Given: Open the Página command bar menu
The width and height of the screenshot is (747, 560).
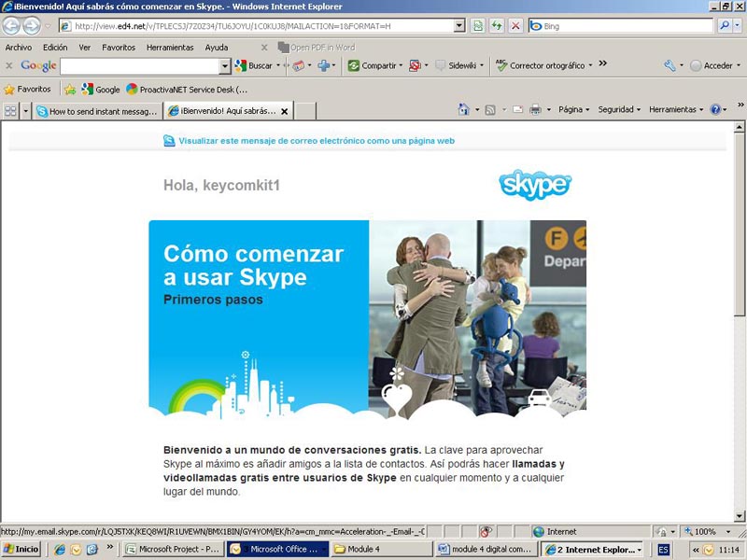Looking at the screenshot, I should tap(573, 109).
